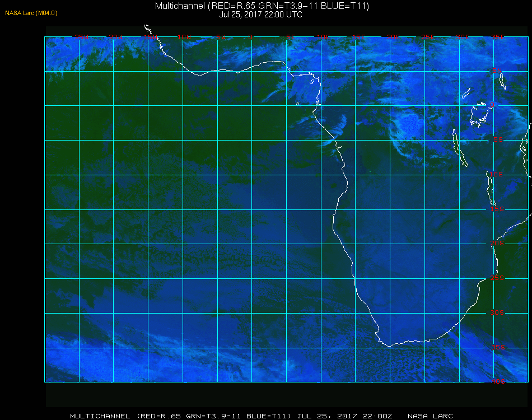
Task: Click the 5W longitude label
Action: (221, 37)
